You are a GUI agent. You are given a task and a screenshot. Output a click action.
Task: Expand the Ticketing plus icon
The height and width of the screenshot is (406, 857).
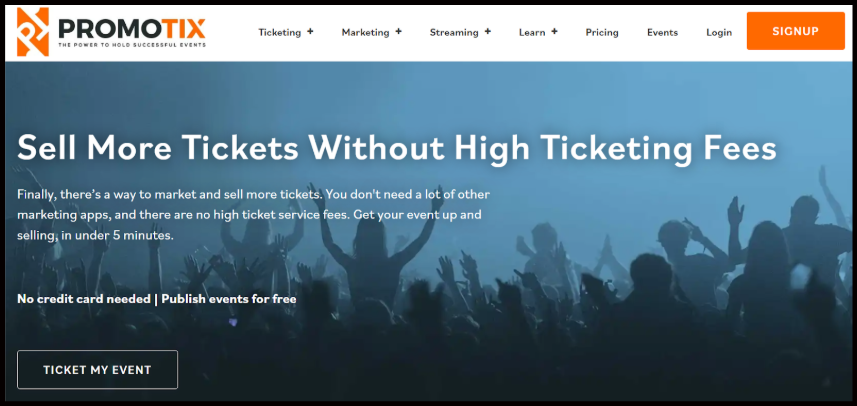pyautogui.click(x=310, y=32)
